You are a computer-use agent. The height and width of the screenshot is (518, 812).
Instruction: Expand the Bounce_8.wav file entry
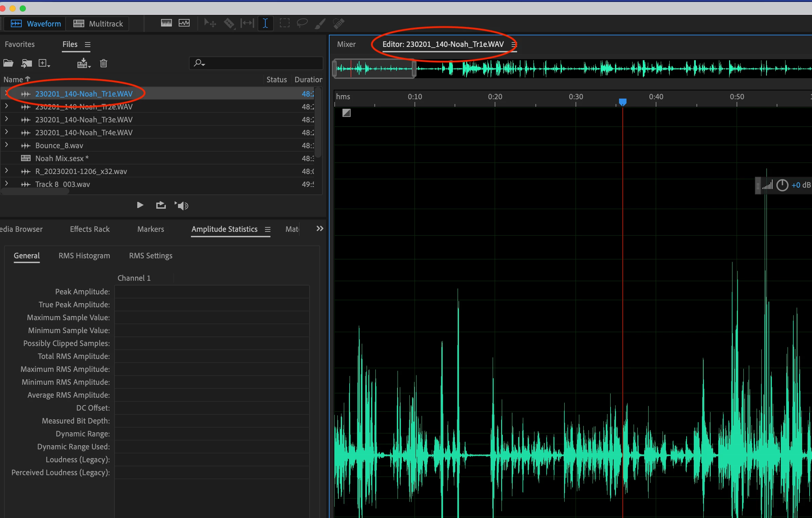(x=6, y=145)
